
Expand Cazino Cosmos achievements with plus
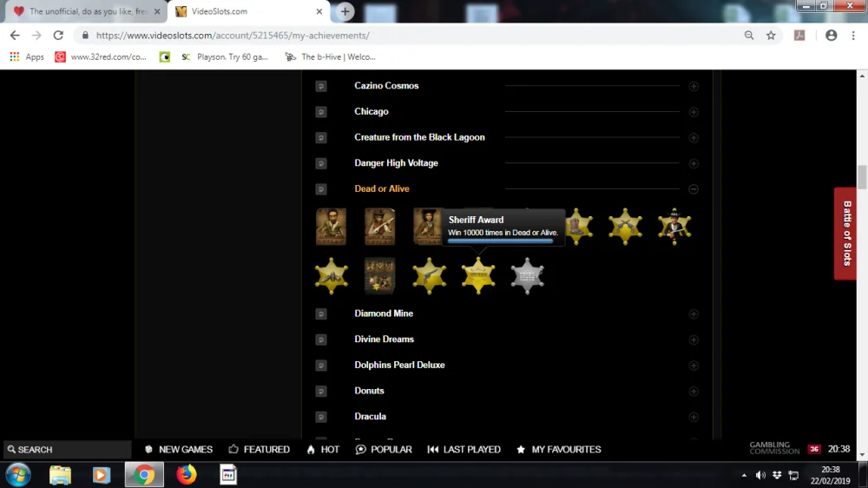click(694, 87)
